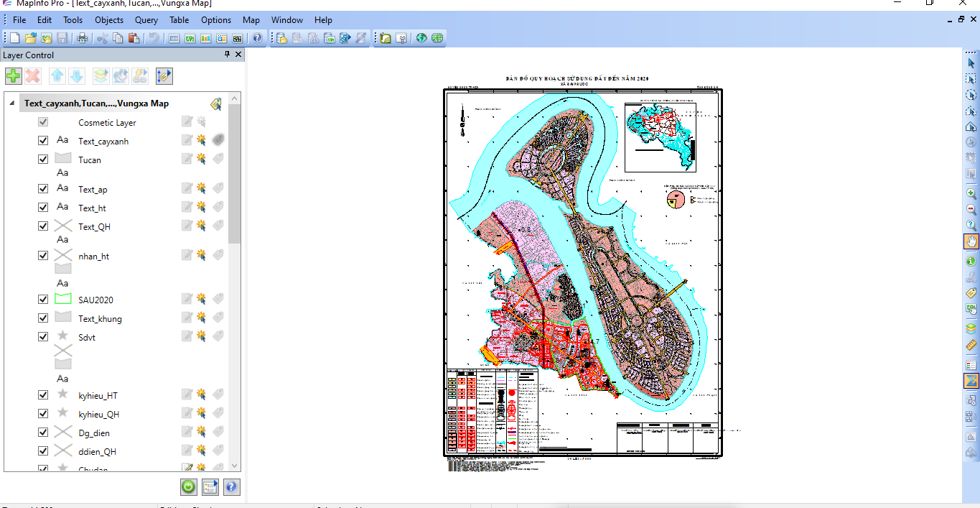This screenshot has height=508, width=980.
Task: Click the SAU2020 green style swatch
Action: (x=63, y=300)
